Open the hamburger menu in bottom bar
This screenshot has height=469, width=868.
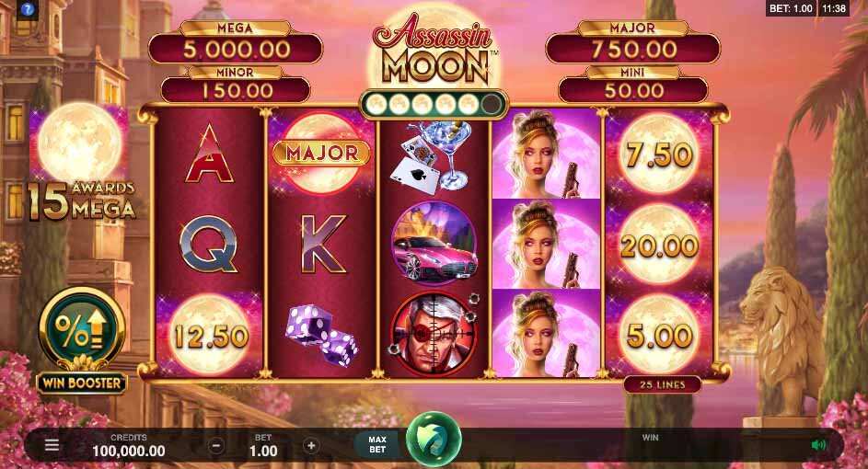pyautogui.click(x=52, y=445)
